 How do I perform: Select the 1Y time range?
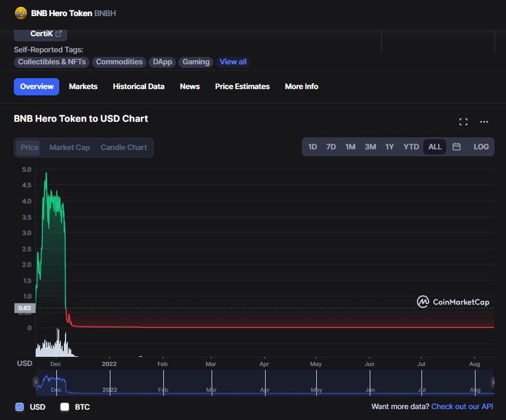[x=389, y=147]
